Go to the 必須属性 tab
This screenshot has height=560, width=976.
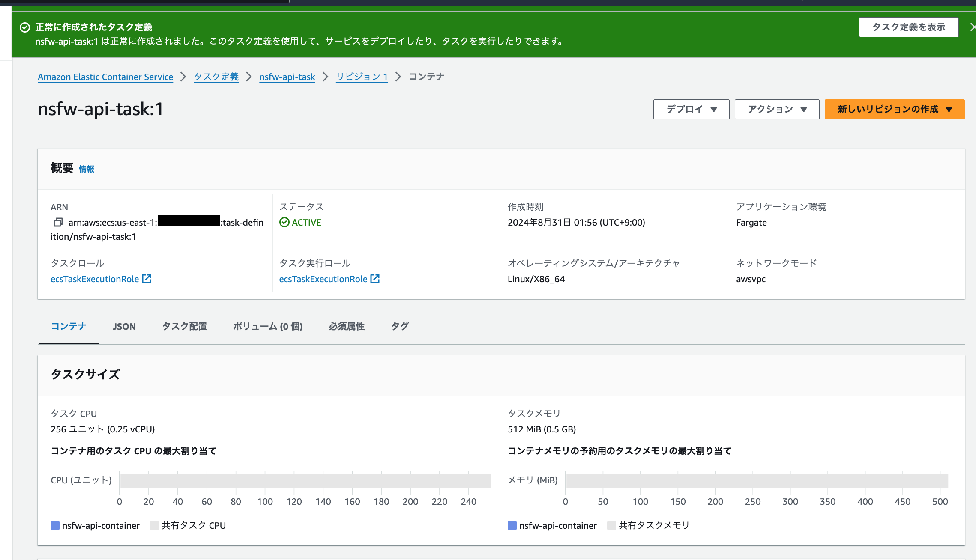pyautogui.click(x=347, y=326)
